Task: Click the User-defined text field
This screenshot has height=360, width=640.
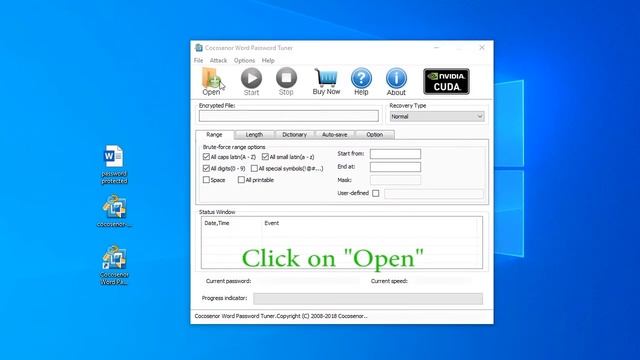Action: (433, 193)
